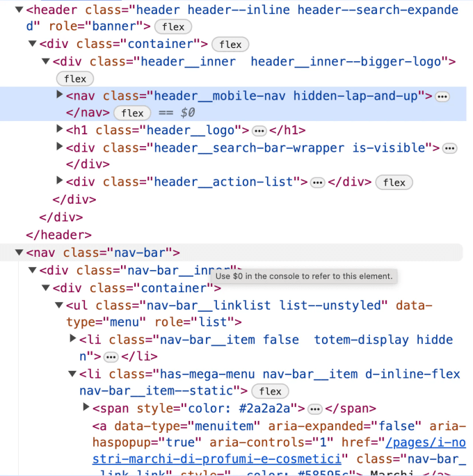
Task: Toggle flex badge below header__inner div
Action: click(x=75, y=79)
